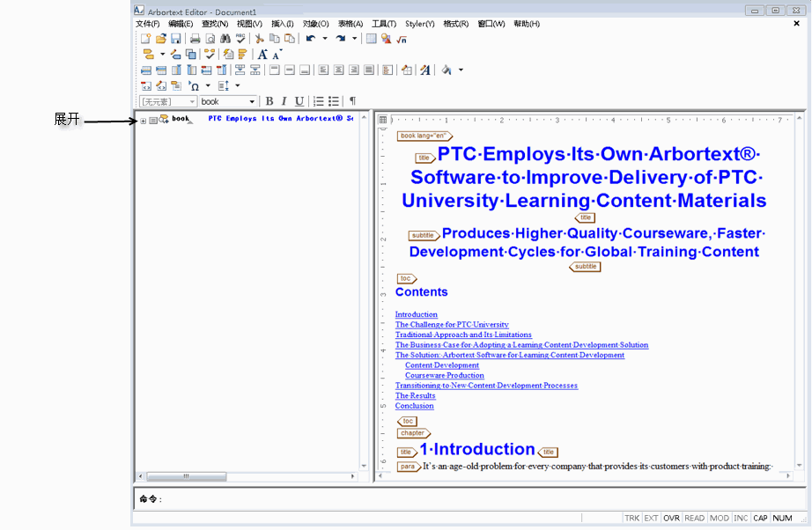Run spell check with the ABC checkmark icon

(240, 39)
